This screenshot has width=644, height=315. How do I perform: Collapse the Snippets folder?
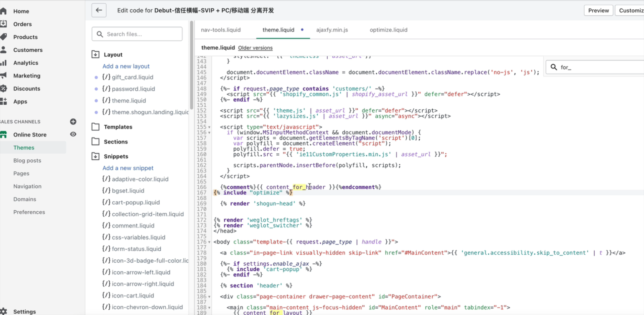pos(96,156)
